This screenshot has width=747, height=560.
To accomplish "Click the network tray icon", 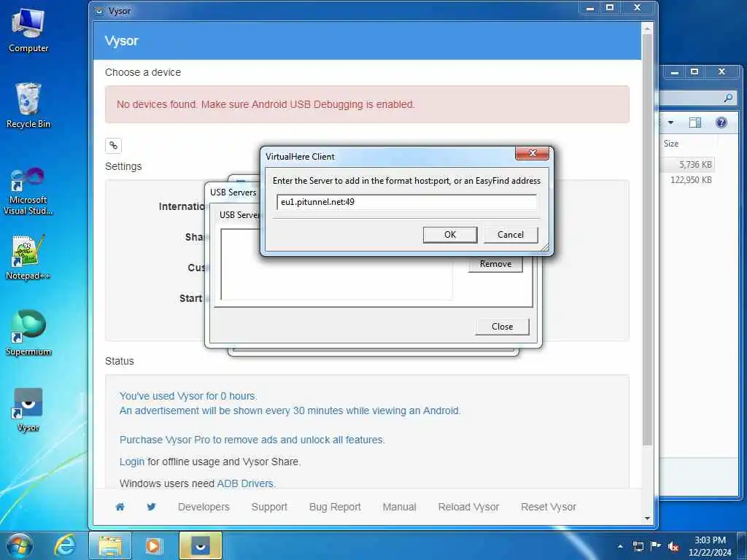I will [638, 546].
